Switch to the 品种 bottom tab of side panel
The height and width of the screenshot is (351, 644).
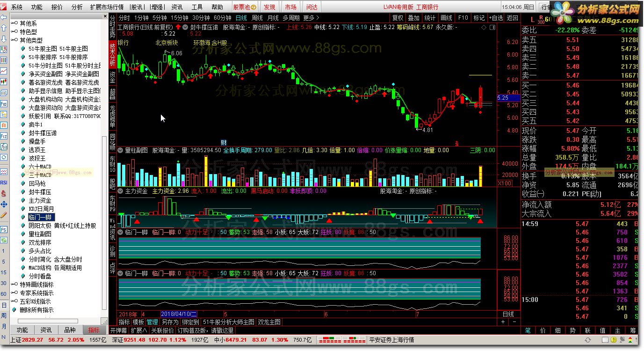point(70,330)
